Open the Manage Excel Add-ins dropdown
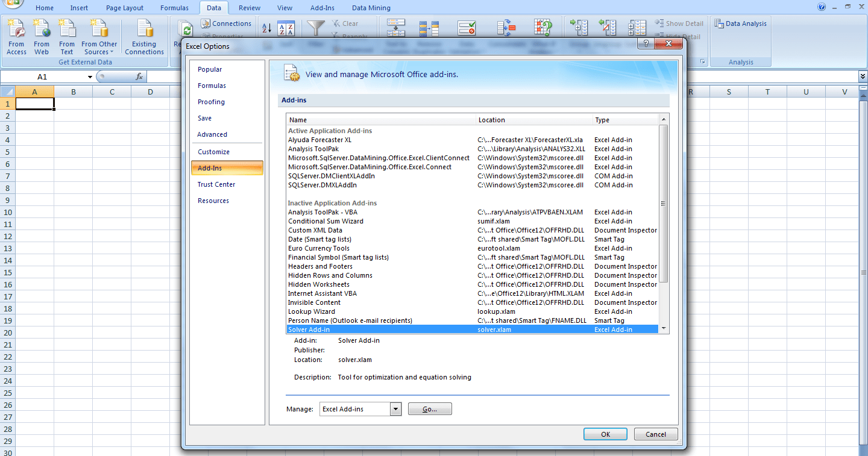Image resolution: width=868 pixels, height=456 pixels. 396,408
